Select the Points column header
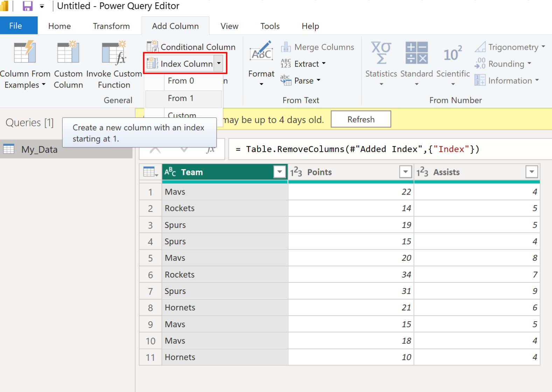This screenshot has height=392, width=552. point(351,172)
